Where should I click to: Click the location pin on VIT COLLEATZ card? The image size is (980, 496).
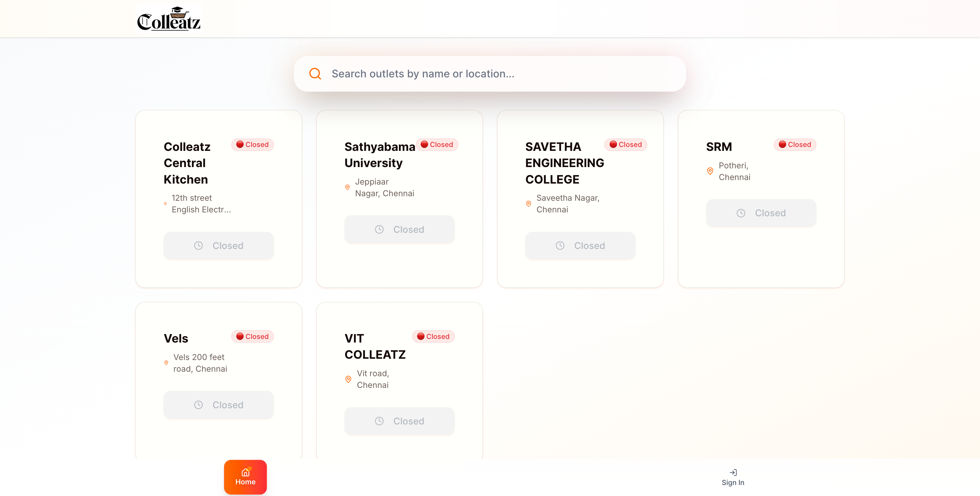tap(348, 379)
